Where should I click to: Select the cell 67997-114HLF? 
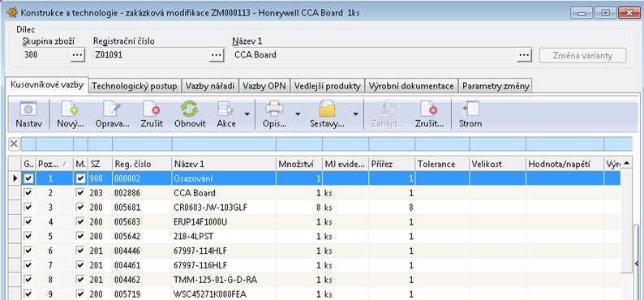coord(224,251)
